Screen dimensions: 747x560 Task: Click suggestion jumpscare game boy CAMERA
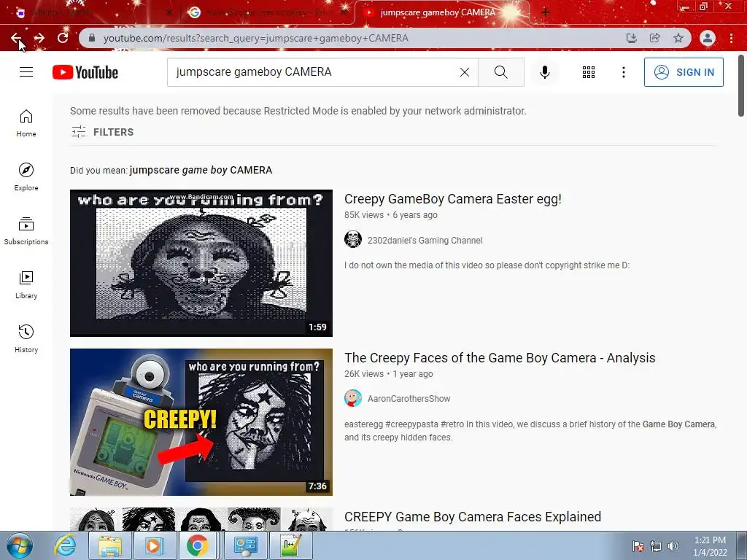pos(201,170)
